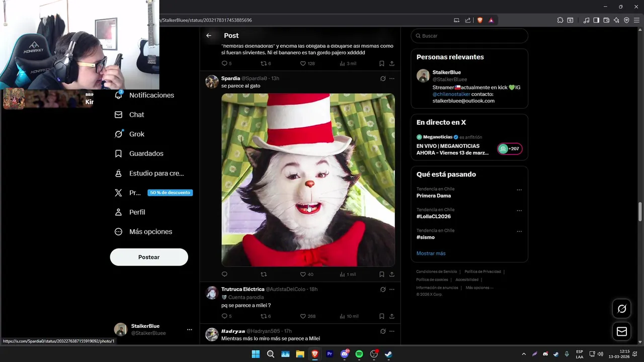This screenshot has height=362, width=644.
Task: Open Perfil from the sidebar
Action: [x=130, y=212]
